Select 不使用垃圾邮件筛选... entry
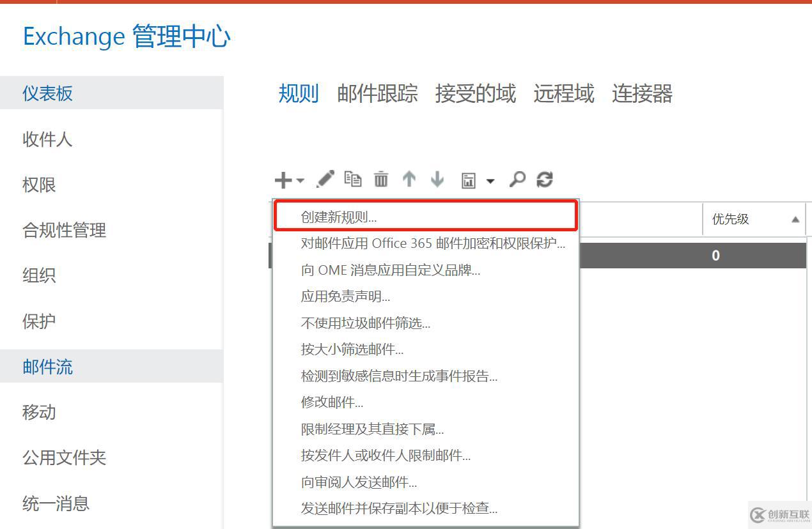812x529 pixels. pos(426,323)
